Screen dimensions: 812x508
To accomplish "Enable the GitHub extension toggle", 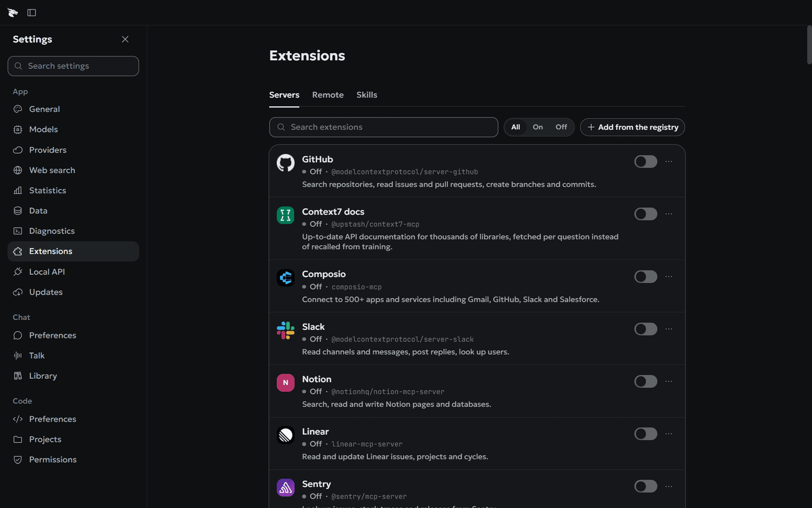I will 646,161.
